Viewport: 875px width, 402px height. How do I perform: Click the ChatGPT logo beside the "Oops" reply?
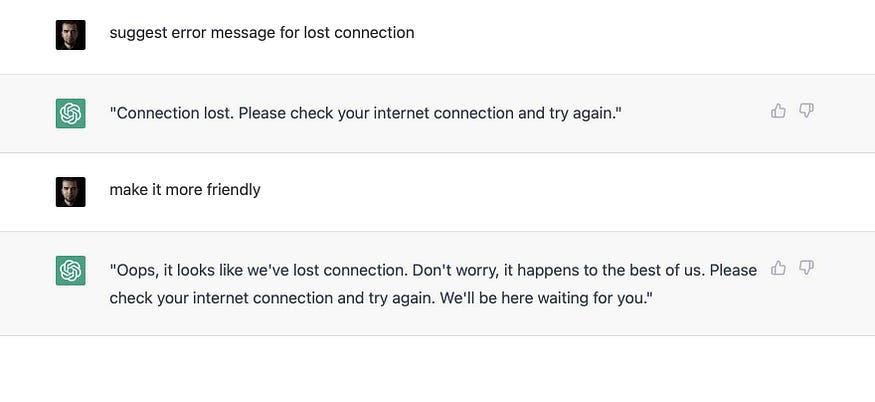coord(70,271)
